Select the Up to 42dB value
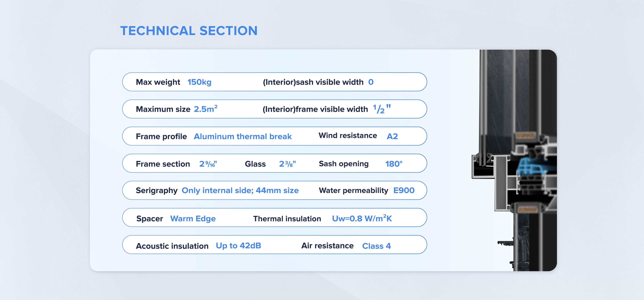 point(238,246)
